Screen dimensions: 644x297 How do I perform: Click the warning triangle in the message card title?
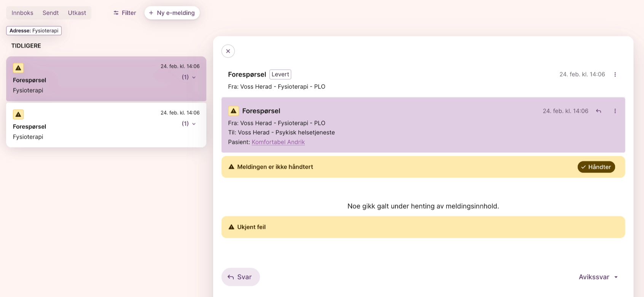pos(233,111)
